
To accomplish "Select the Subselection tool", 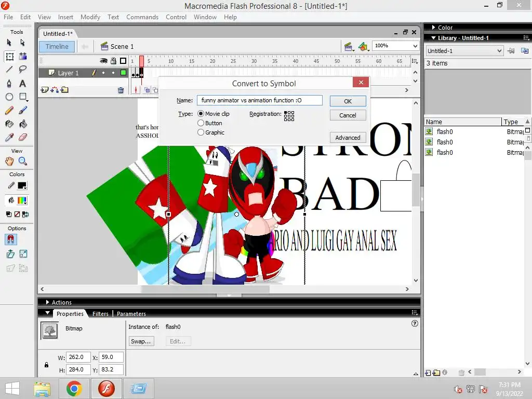I will [x=22, y=43].
